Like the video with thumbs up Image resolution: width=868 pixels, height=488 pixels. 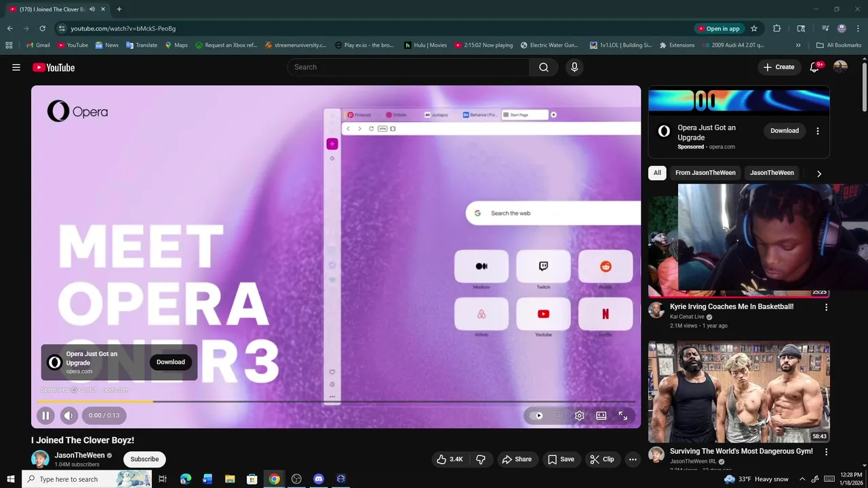(450, 459)
